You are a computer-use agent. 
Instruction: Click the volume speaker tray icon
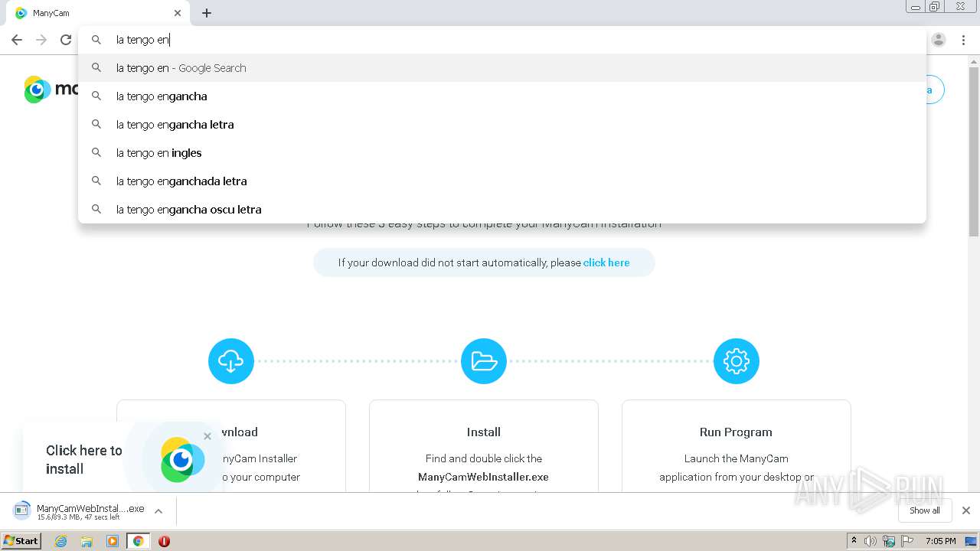[871, 541]
